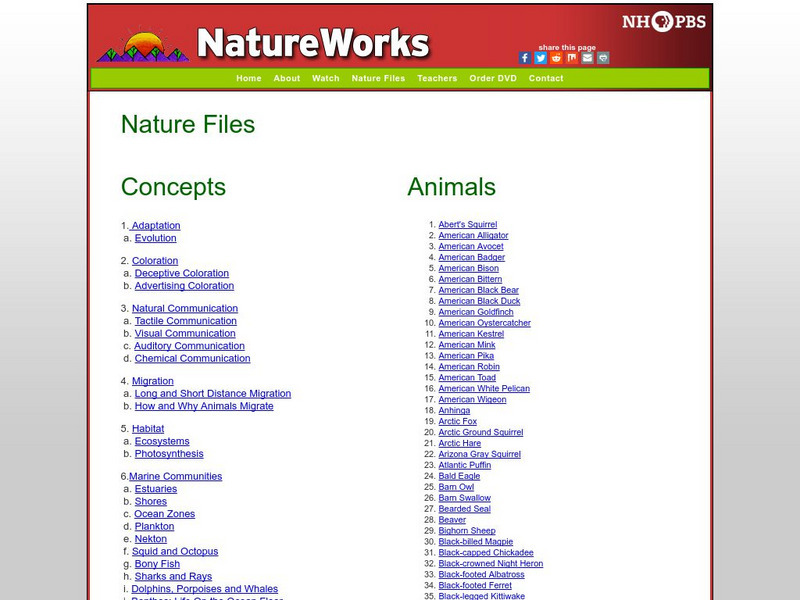The image size is (800, 600).
Task: Open Arctic Fox page
Action: click(458, 421)
